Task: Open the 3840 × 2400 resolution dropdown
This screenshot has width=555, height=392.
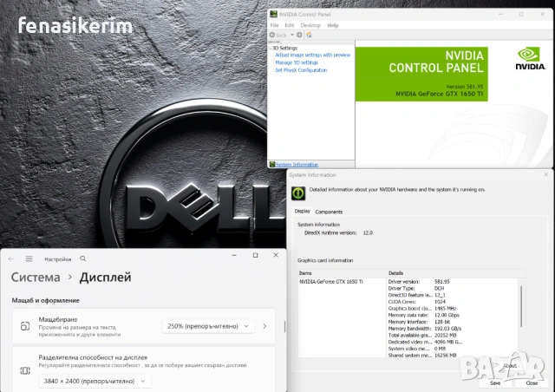Action: click(x=95, y=381)
